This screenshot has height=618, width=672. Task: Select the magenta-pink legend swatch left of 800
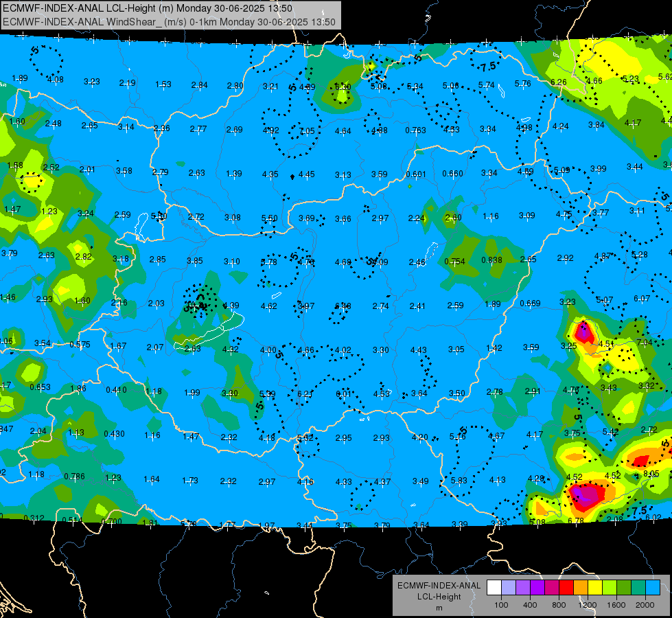pos(552,588)
